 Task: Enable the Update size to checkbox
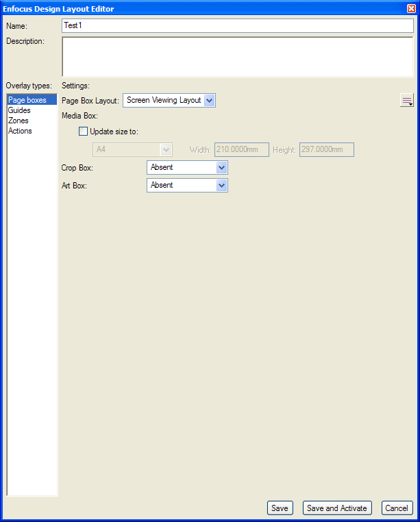(x=84, y=131)
